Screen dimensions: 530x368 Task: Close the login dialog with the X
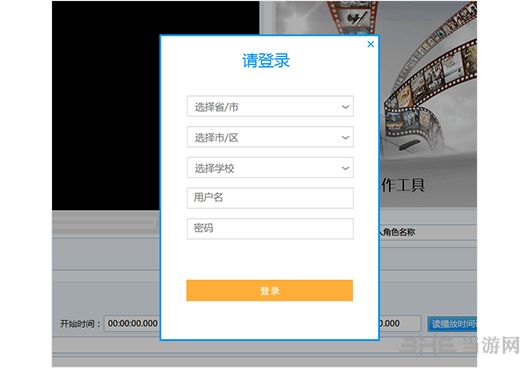point(370,44)
